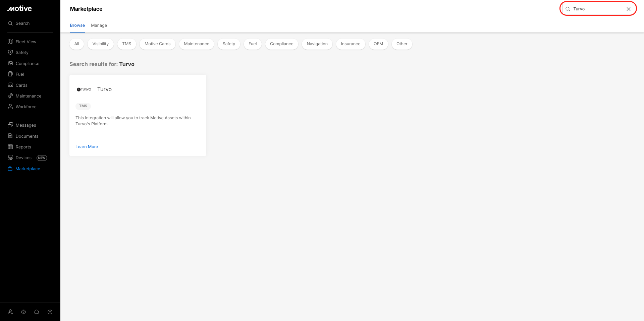Click the Marketplace bag icon in sidebar
Screen dimensions: 644x321
[10, 169]
